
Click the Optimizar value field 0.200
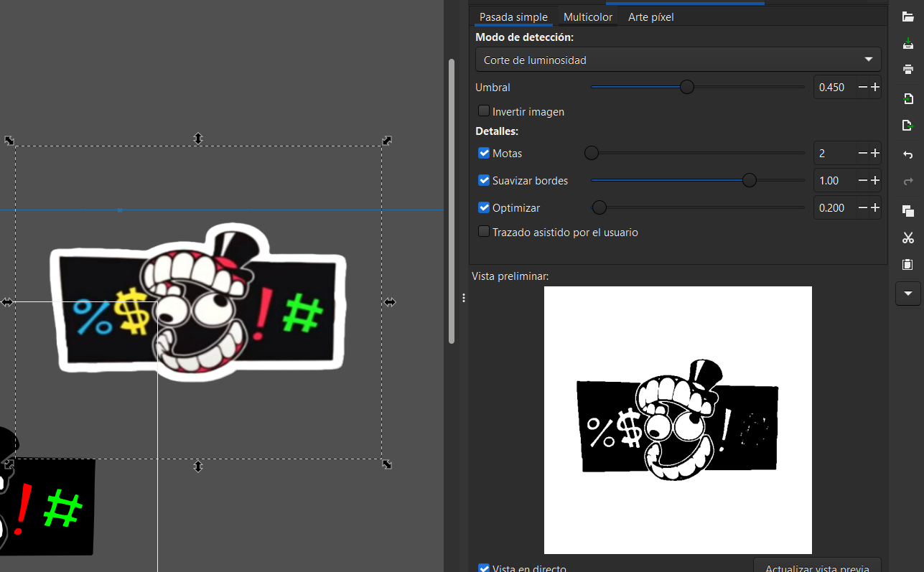[834, 207]
